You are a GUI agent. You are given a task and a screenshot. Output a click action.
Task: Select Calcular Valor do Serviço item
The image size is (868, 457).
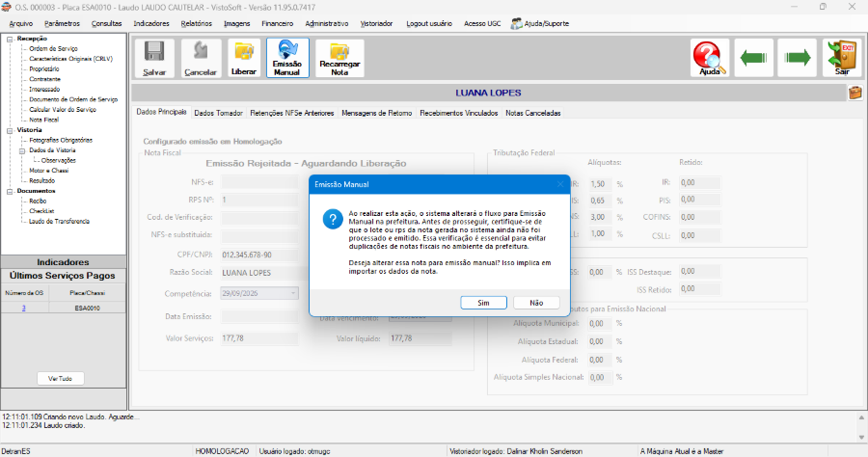tap(63, 110)
